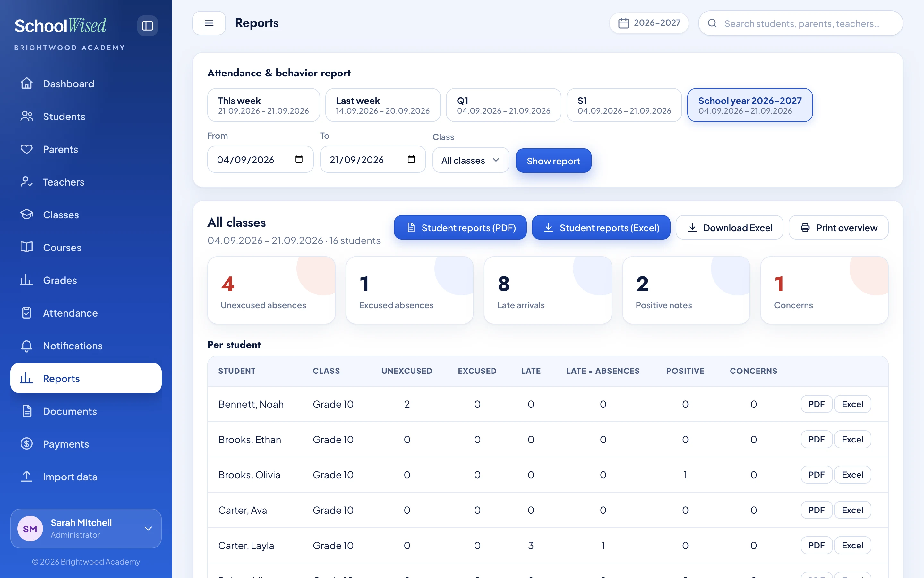Viewport: 924px width, 578px height.
Task: Click the Dashboard home icon
Action: click(26, 83)
